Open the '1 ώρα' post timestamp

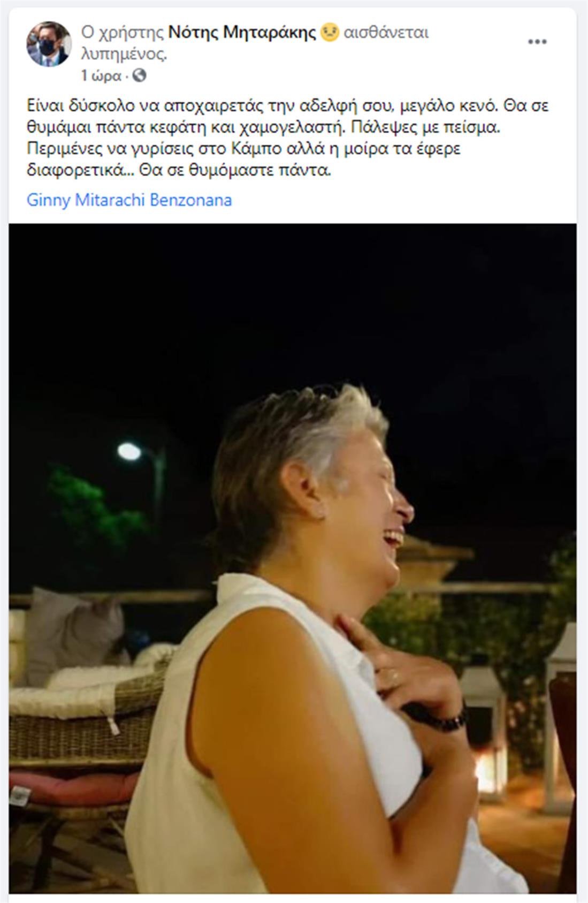pos(101,76)
